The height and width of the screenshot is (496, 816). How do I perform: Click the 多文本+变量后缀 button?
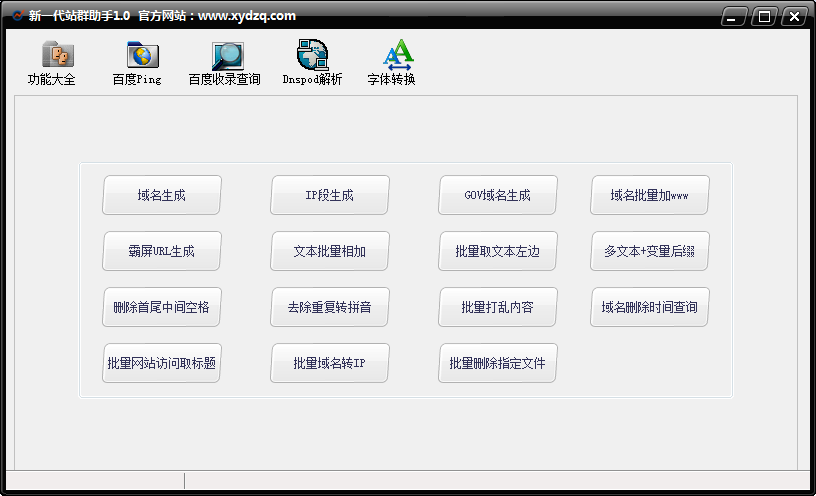click(x=649, y=251)
